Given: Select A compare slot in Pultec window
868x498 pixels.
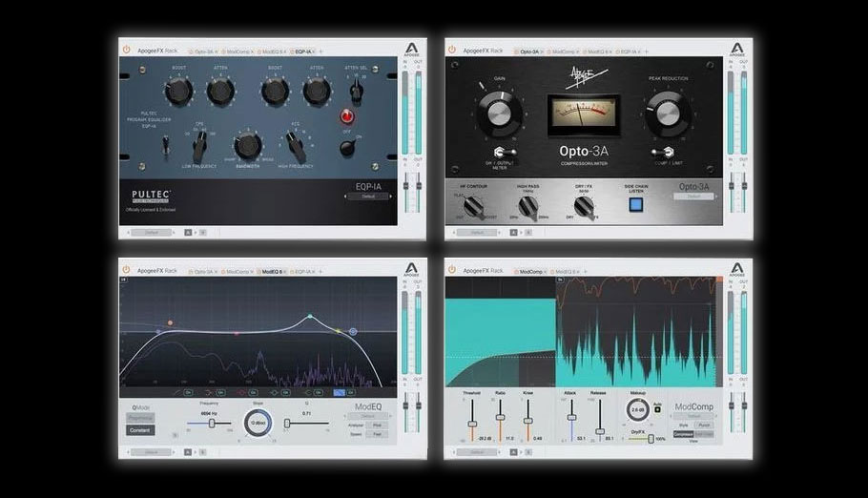Looking at the screenshot, I should click(188, 233).
